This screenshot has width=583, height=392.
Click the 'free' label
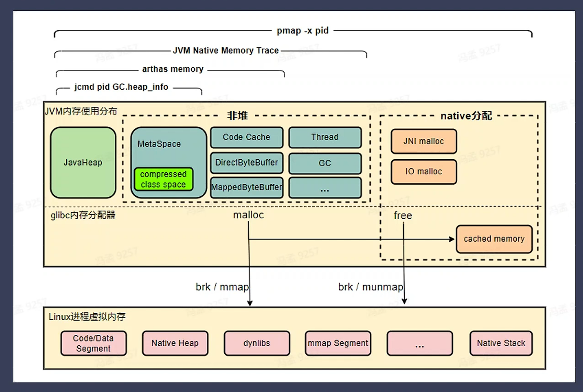[403, 216]
